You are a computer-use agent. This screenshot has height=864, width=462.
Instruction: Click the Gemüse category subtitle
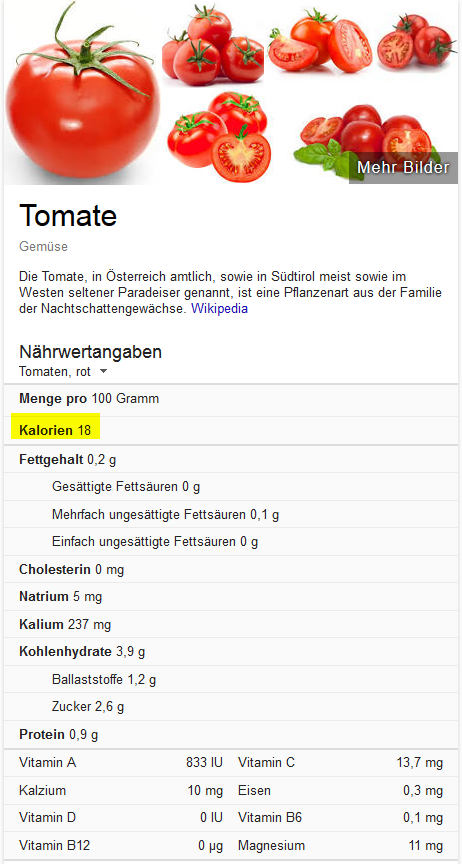click(44, 246)
